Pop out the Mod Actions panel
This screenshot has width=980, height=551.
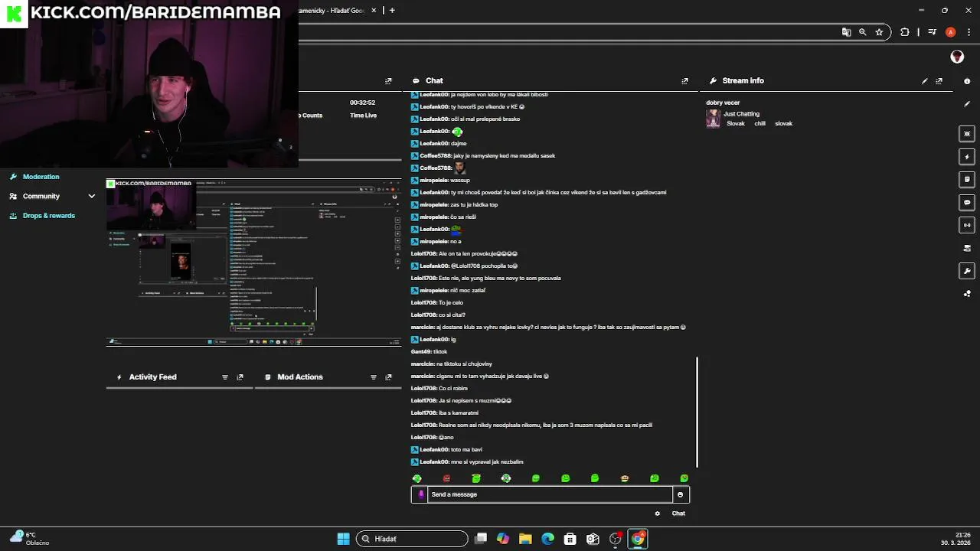388,377
